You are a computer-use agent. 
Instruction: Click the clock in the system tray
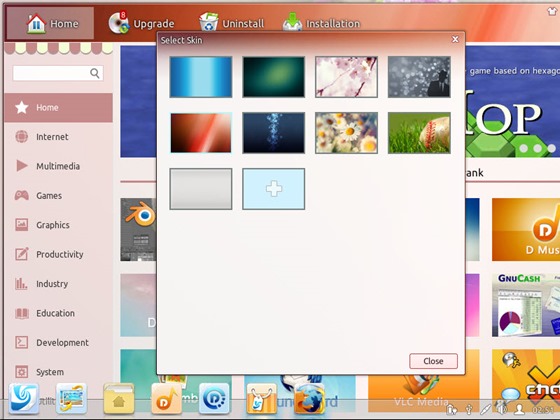[543, 409]
